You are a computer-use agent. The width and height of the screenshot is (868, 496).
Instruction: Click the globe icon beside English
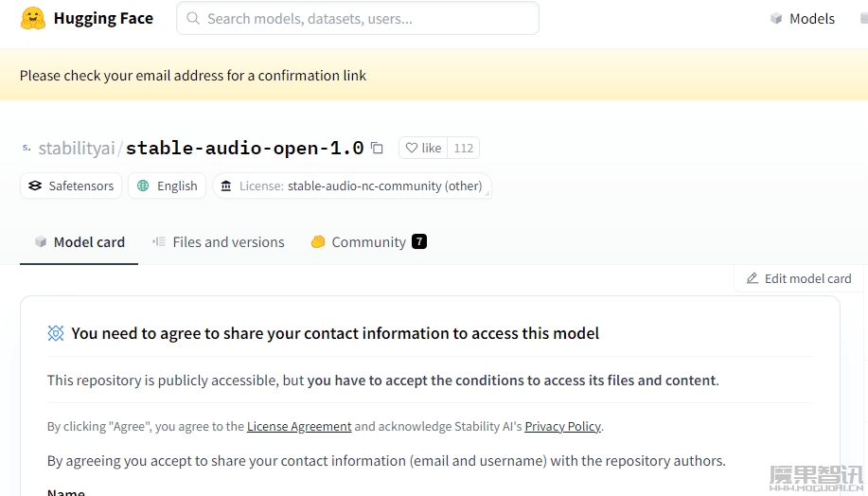(x=143, y=186)
